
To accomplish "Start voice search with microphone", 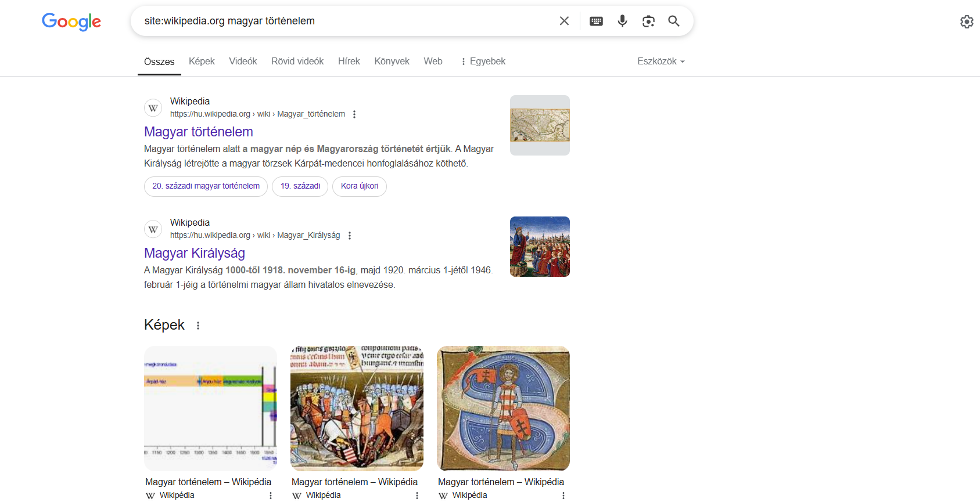I will pos(622,21).
